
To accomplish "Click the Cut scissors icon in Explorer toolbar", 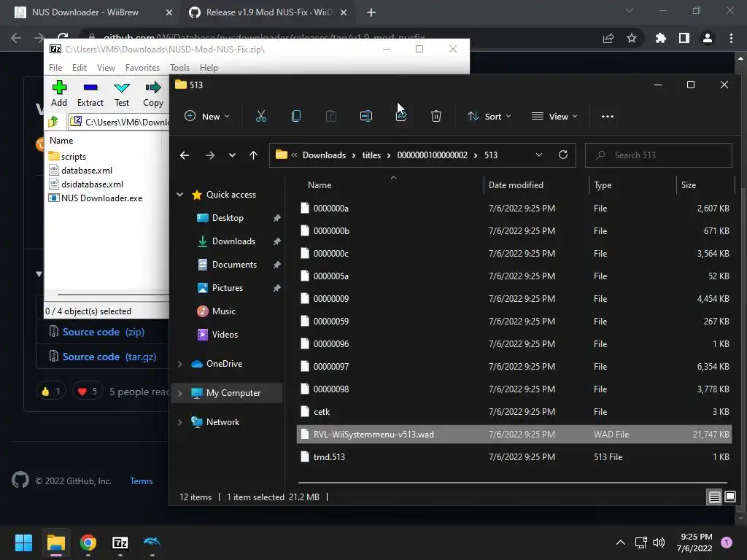I will [x=260, y=116].
